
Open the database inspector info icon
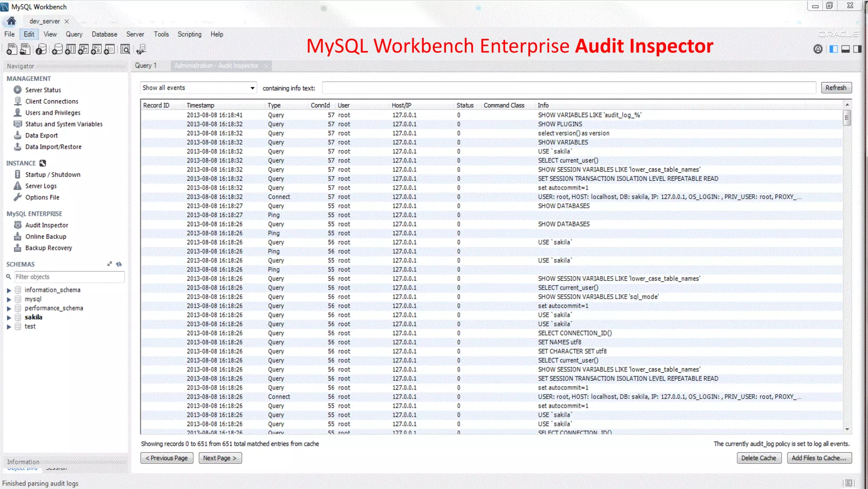[41, 49]
